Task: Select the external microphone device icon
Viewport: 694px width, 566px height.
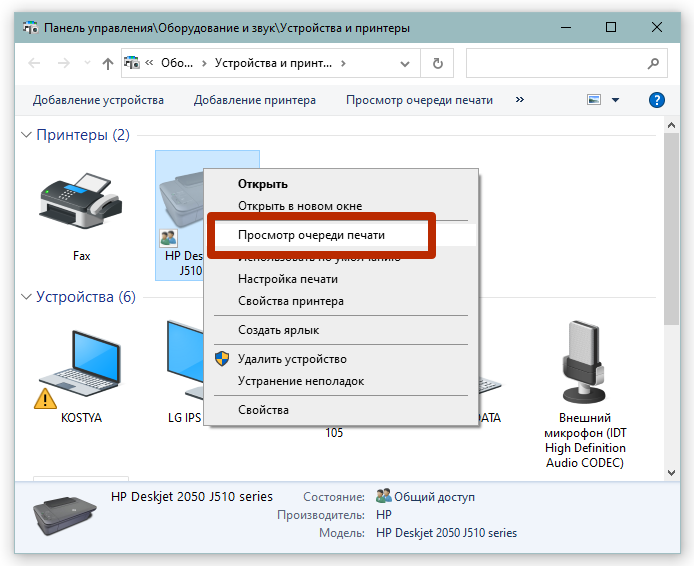Action: [584, 362]
